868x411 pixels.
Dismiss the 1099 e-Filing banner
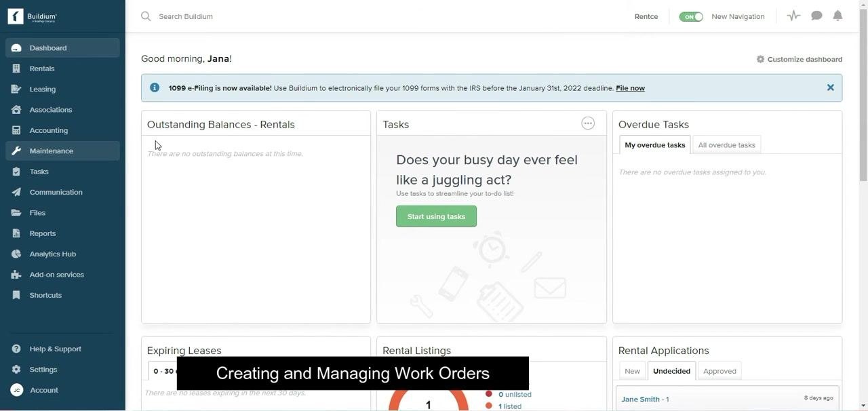pos(830,87)
